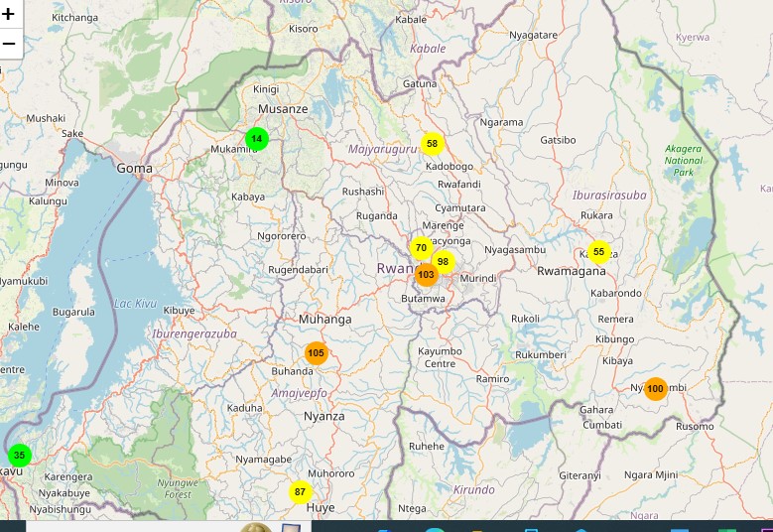Viewport: 773px width, 532px height.
Task: Click the Lac Kivu lake label
Action: pos(136,303)
